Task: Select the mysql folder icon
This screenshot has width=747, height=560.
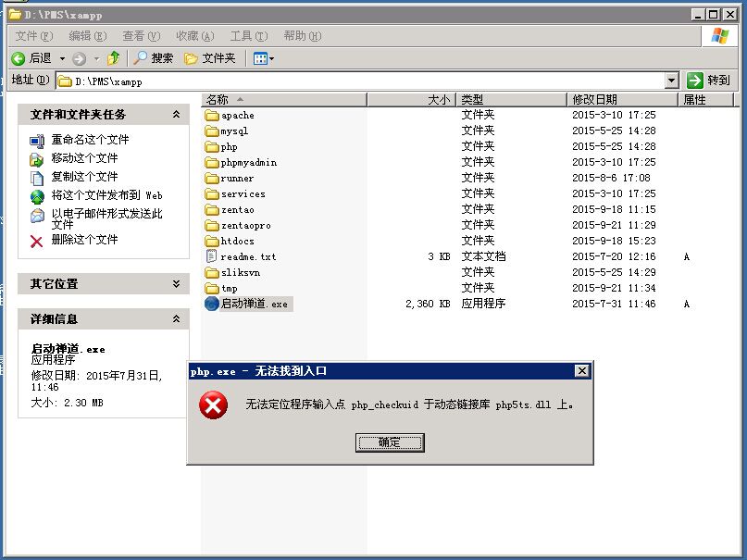Action: [x=212, y=131]
